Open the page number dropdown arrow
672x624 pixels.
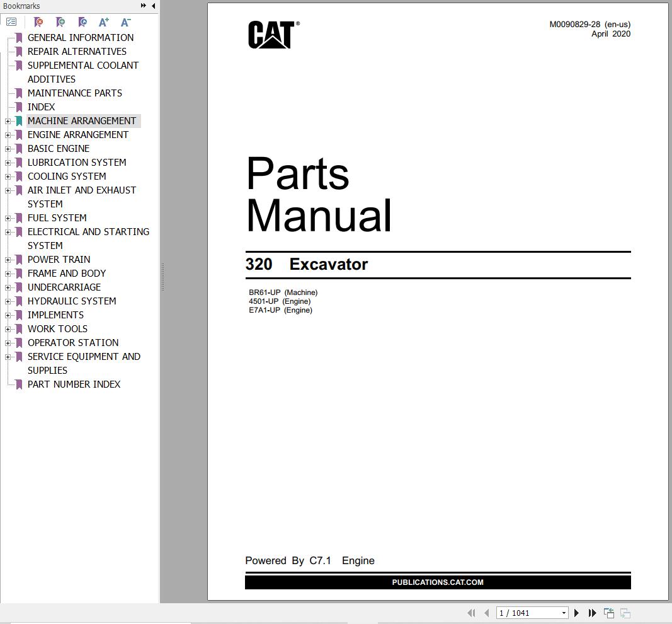tap(564, 613)
